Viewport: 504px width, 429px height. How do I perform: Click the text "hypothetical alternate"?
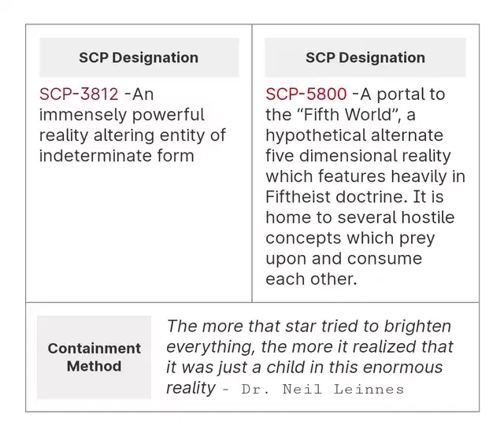(354, 135)
